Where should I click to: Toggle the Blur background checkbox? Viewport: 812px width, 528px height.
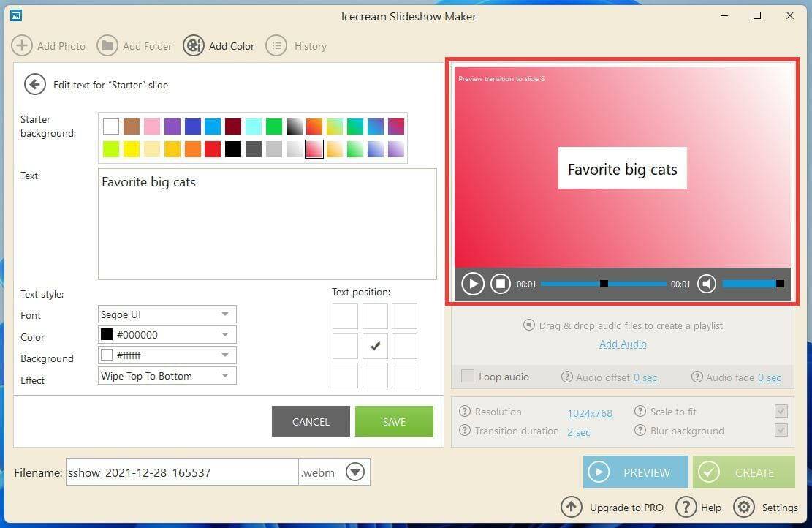point(781,431)
